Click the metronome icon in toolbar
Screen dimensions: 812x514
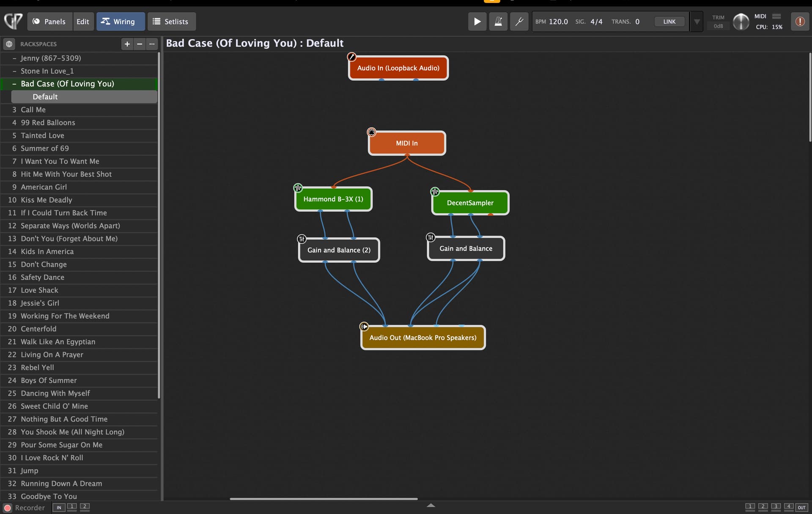[x=498, y=22]
